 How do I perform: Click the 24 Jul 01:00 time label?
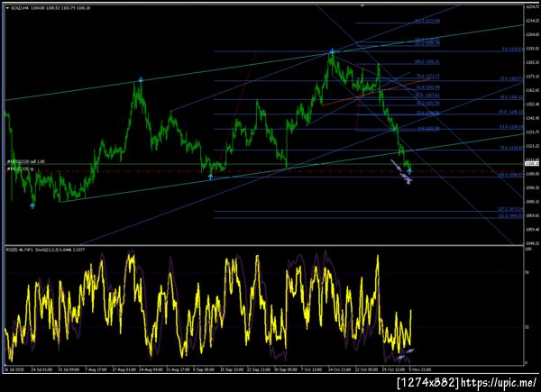(41, 369)
